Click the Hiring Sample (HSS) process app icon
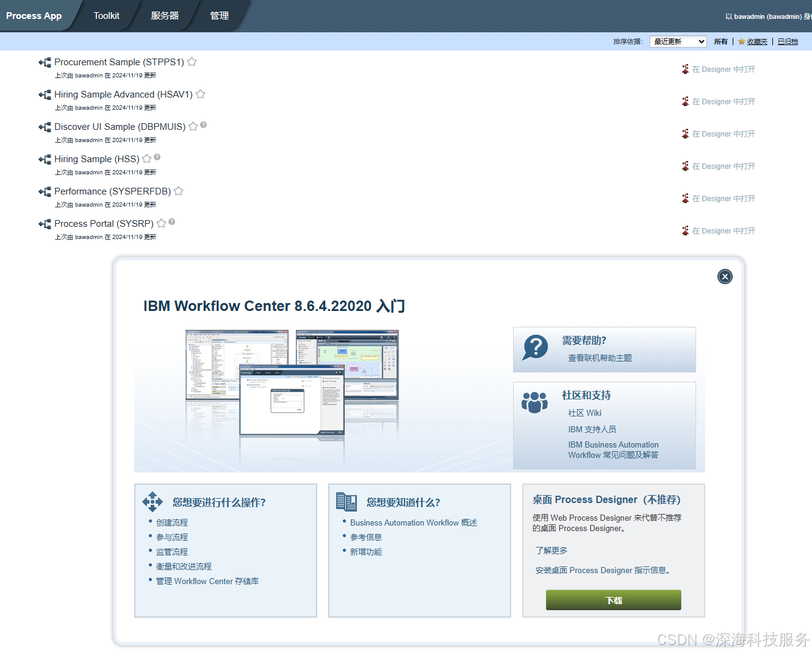The height and width of the screenshot is (653, 812). (45, 159)
